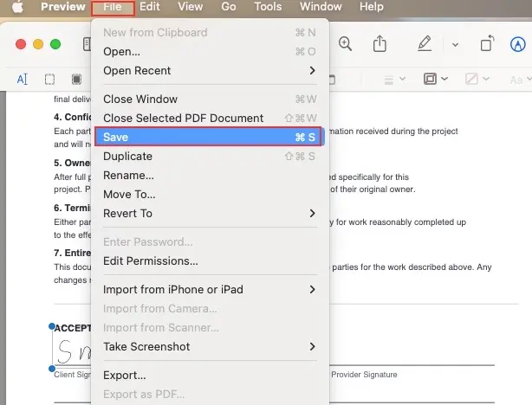This screenshot has width=532, height=405.
Task: Click the handwritten signature in the document
Action: [74, 350]
